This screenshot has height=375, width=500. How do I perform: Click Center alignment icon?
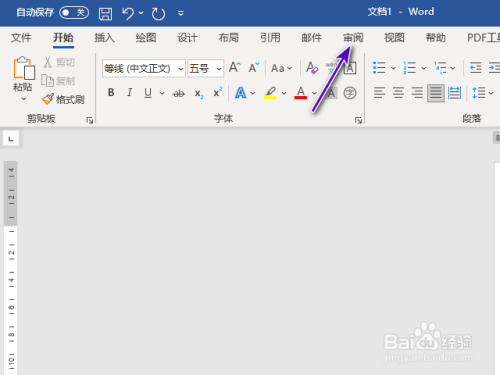(x=398, y=93)
